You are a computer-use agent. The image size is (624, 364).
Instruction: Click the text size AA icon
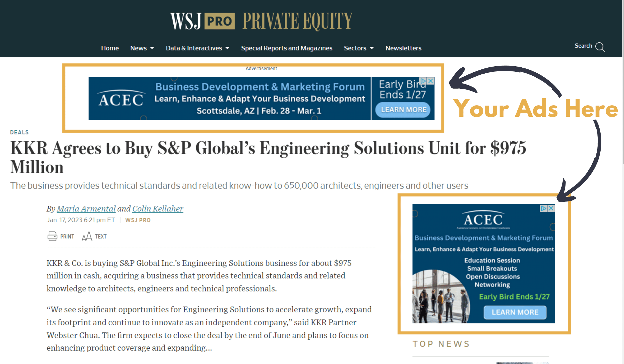(87, 236)
